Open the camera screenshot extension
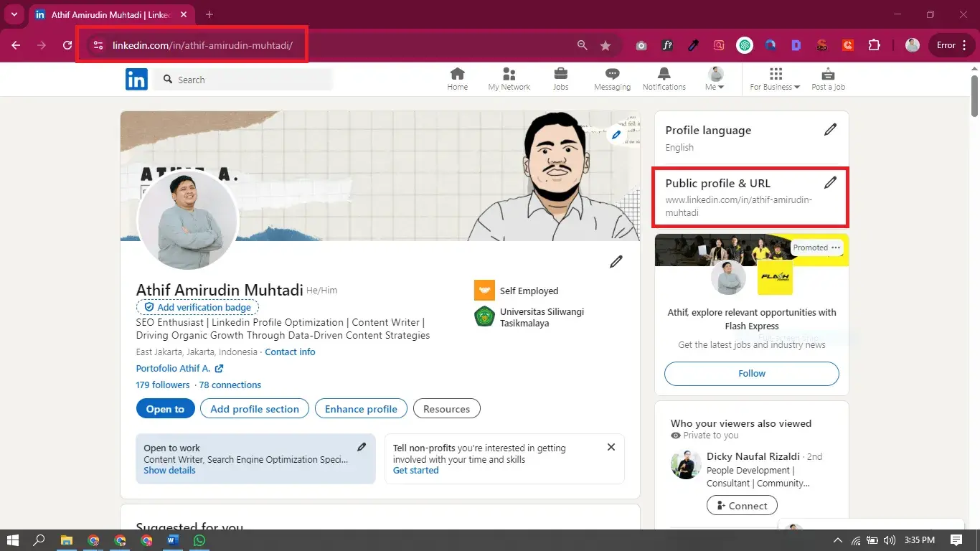 click(x=641, y=45)
